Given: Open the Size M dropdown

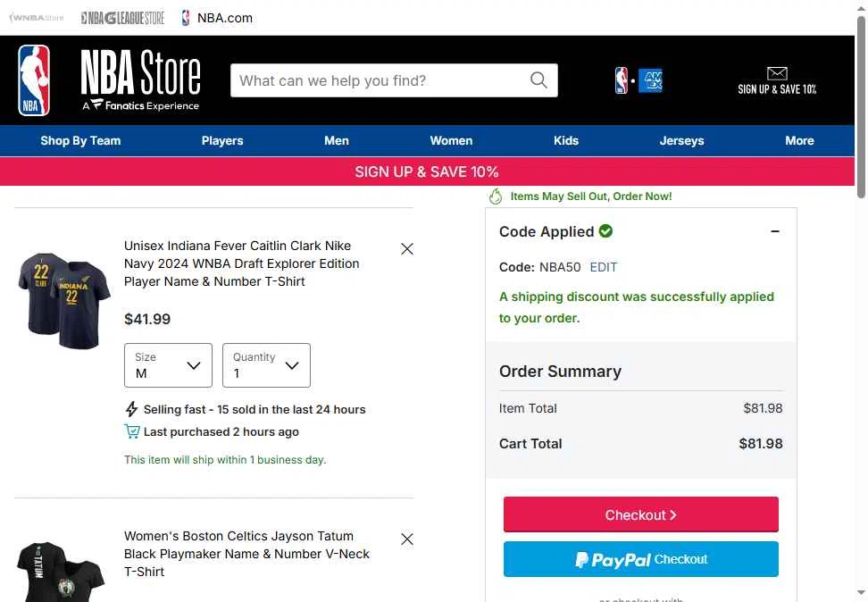Looking at the screenshot, I should (168, 365).
